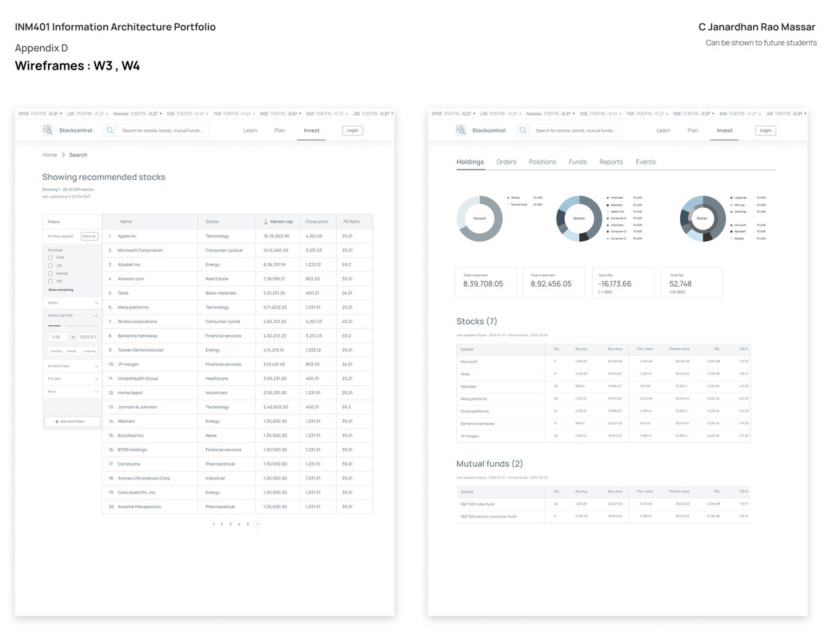The height and width of the screenshot is (644, 837).
Task: Click Login button in search-results wireframe
Action: (x=352, y=130)
